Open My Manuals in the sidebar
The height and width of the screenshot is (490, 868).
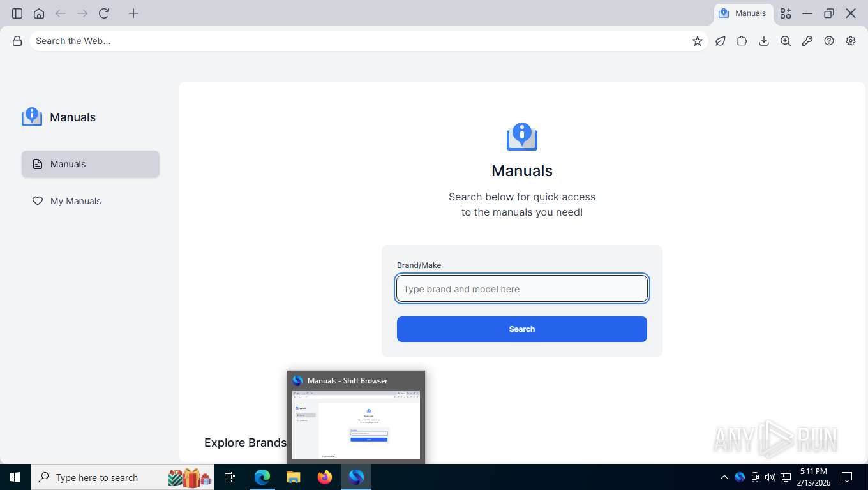91,201
